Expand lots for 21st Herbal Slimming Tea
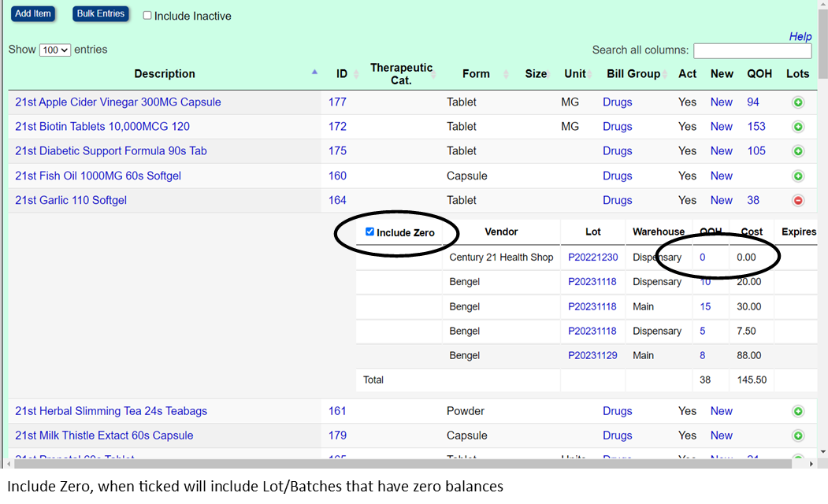 (797, 411)
